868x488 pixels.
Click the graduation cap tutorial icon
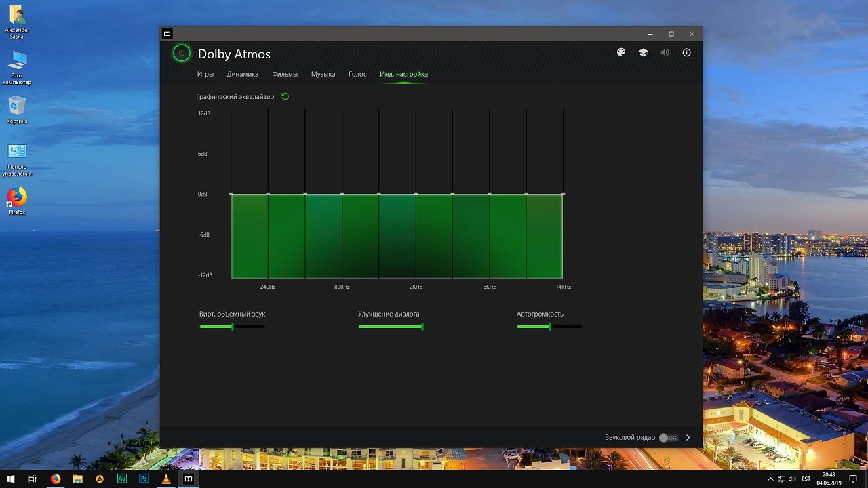tap(643, 53)
